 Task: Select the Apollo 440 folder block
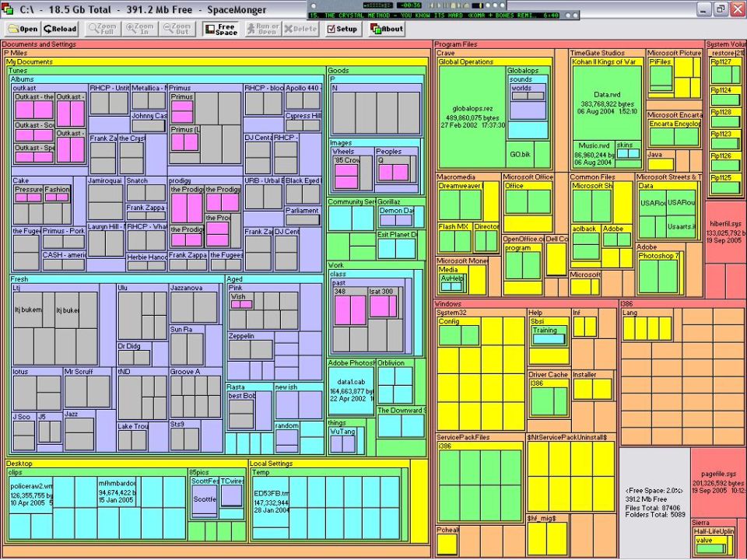coord(303,97)
